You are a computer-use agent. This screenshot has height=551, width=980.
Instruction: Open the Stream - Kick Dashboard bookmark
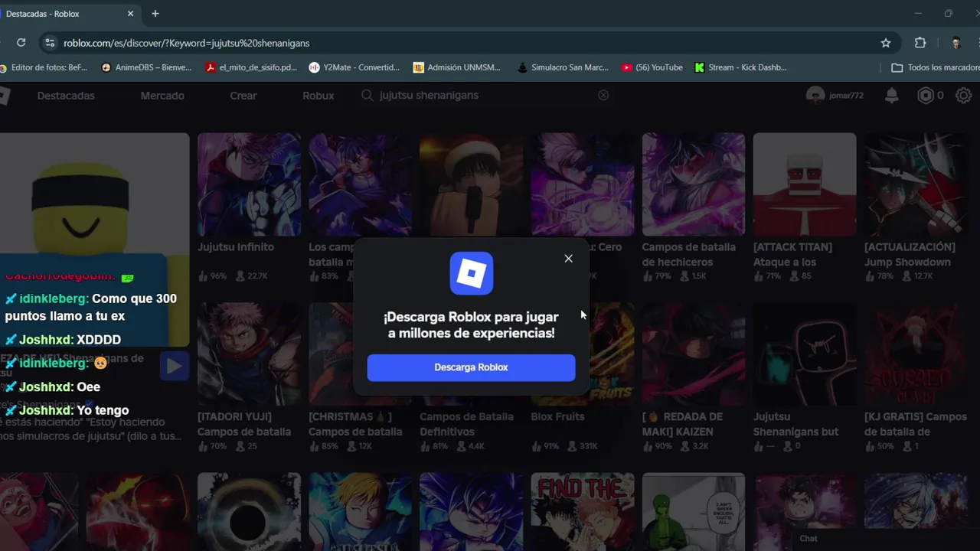[x=741, y=67]
